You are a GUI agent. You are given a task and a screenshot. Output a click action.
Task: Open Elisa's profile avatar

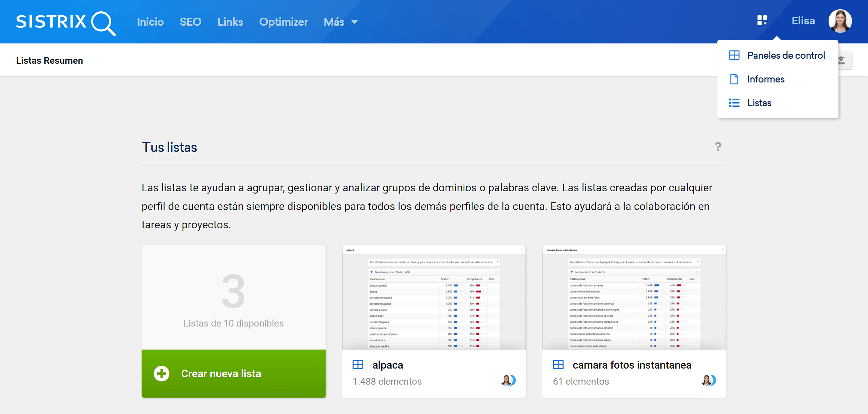(840, 21)
